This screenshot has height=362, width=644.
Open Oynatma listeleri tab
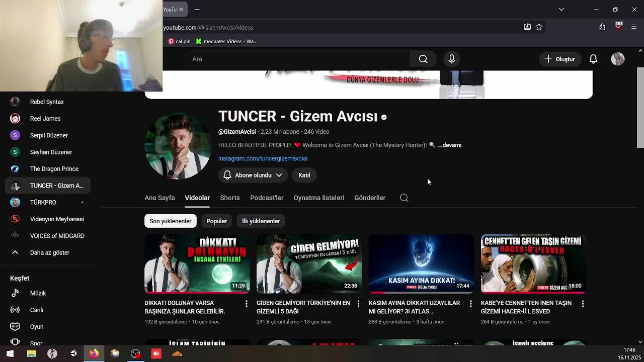319,198
